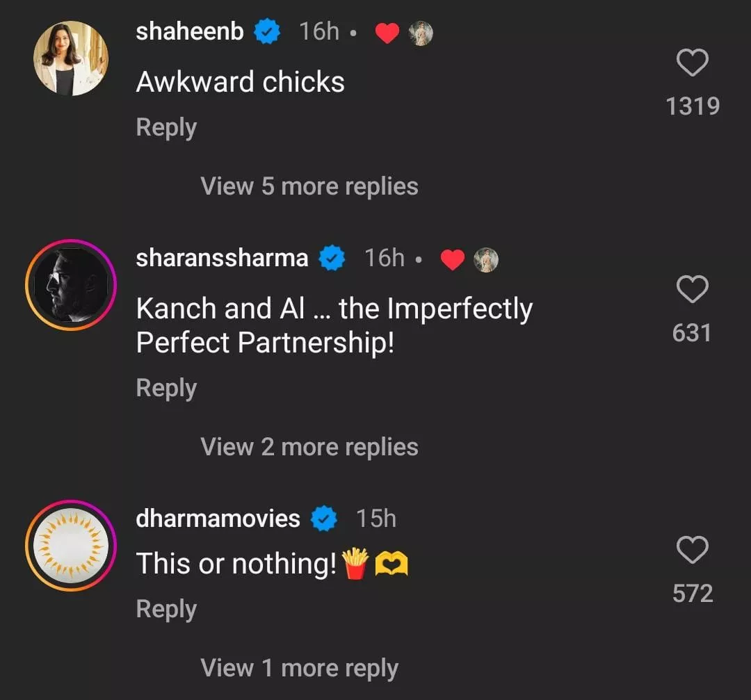Click the verified badge next to sharanssharma
This screenshot has width=751, height=700.
[332, 259]
